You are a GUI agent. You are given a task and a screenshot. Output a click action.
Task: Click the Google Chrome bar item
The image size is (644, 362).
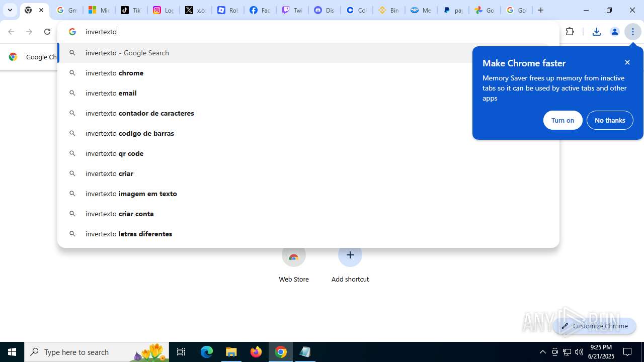coord(32,57)
